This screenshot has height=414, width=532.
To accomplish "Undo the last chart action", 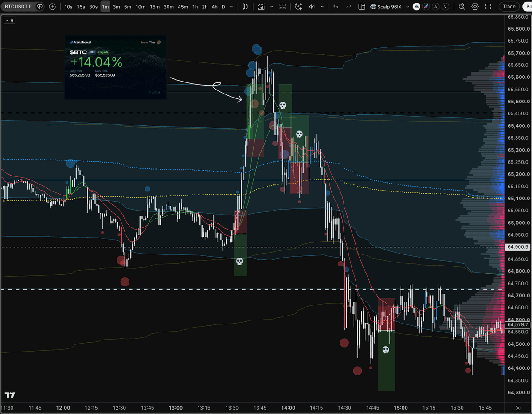I will point(336,7).
